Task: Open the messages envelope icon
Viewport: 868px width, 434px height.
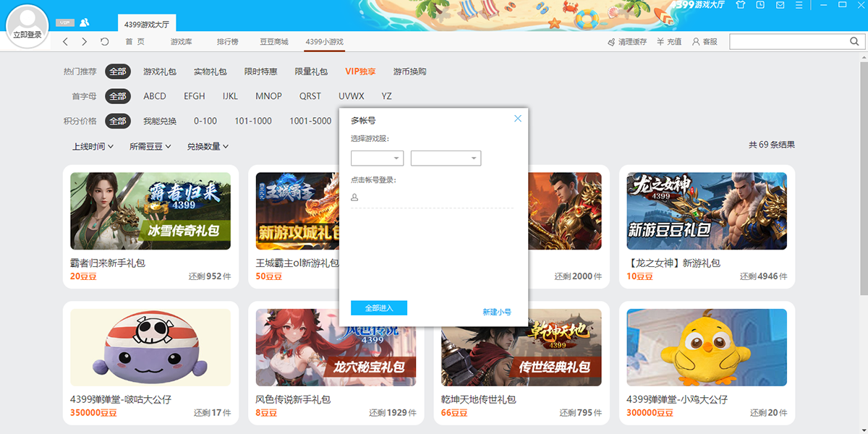Action: 780,5
